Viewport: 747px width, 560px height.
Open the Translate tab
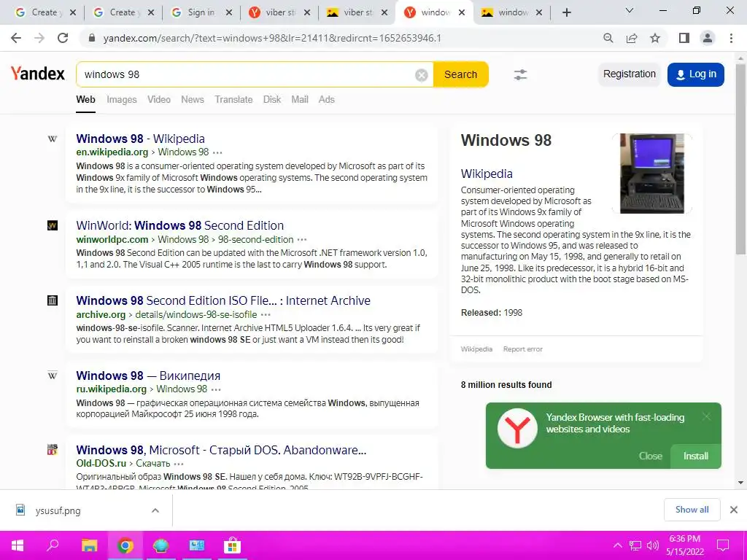(x=233, y=99)
